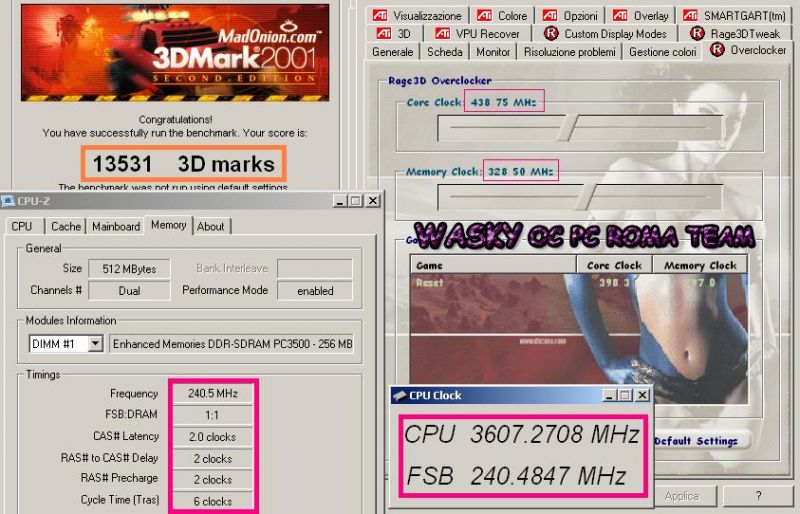
Task: Minimize the CPU Clock window
Action: click(x=609, y=395)
